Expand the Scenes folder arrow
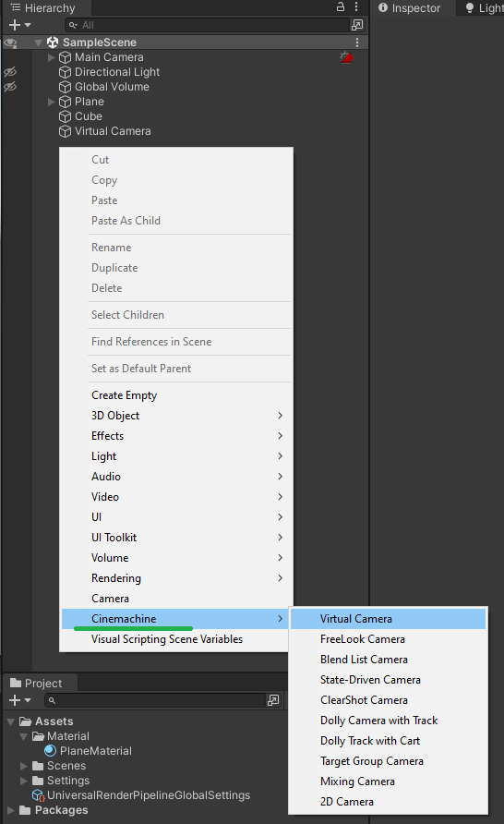Image resolution: width=504 pixels, height=824 pixels. (x=24, y=766)
